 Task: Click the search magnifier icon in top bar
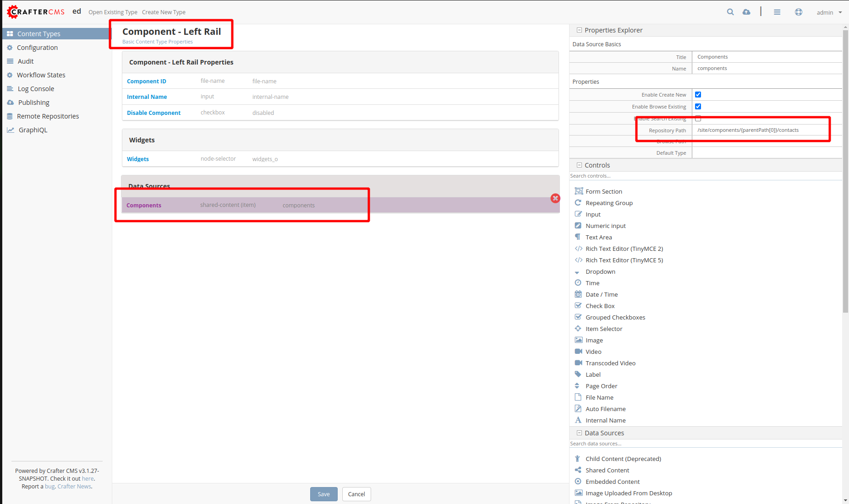pos(730,12)
